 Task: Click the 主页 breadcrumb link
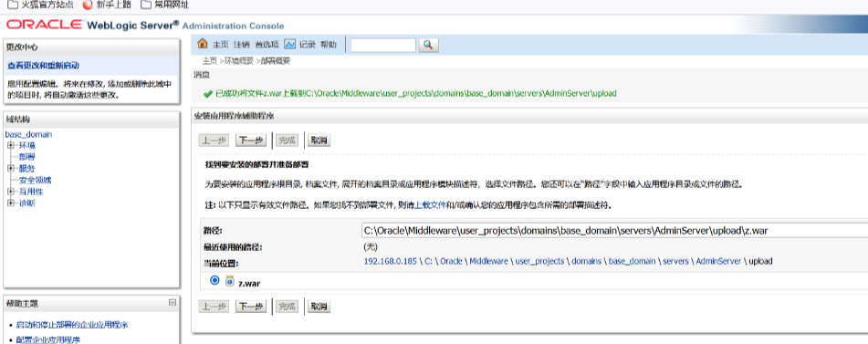pyautogui.click(x=209, y=61)
